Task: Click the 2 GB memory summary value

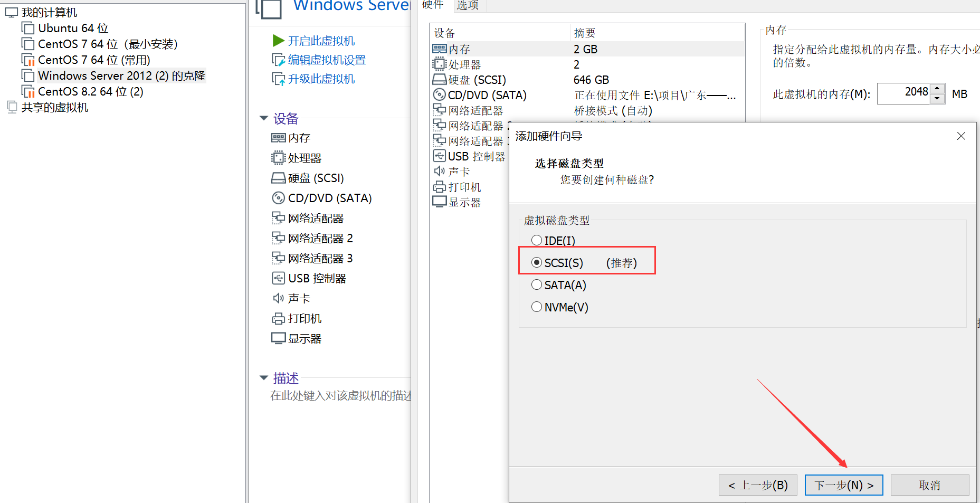Action: point(585,49)
